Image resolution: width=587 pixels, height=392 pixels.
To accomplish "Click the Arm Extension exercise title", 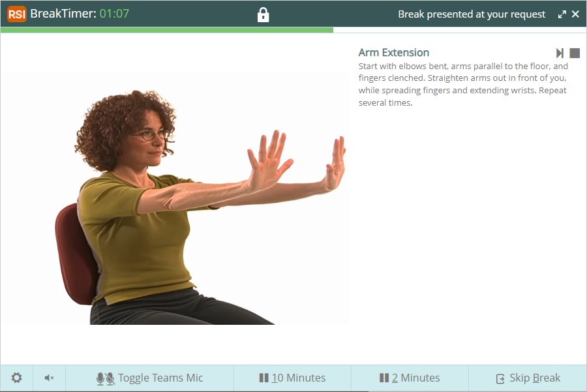I will click(394, 52).
